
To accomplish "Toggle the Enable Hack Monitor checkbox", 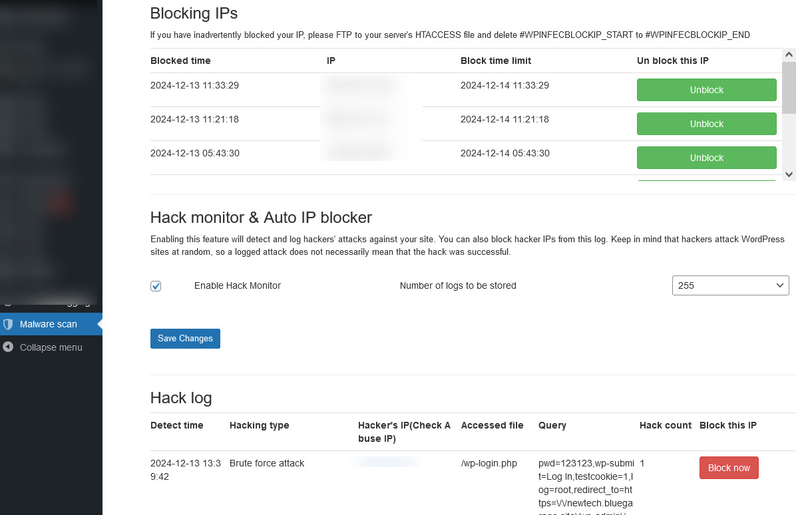I will (x=156, y=286).
